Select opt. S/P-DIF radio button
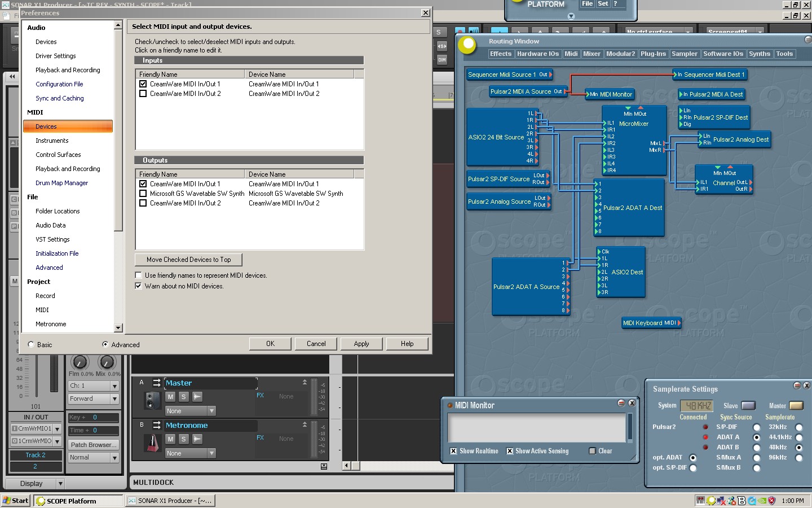This screenshot has height=508, width=812. pos(693,468)
